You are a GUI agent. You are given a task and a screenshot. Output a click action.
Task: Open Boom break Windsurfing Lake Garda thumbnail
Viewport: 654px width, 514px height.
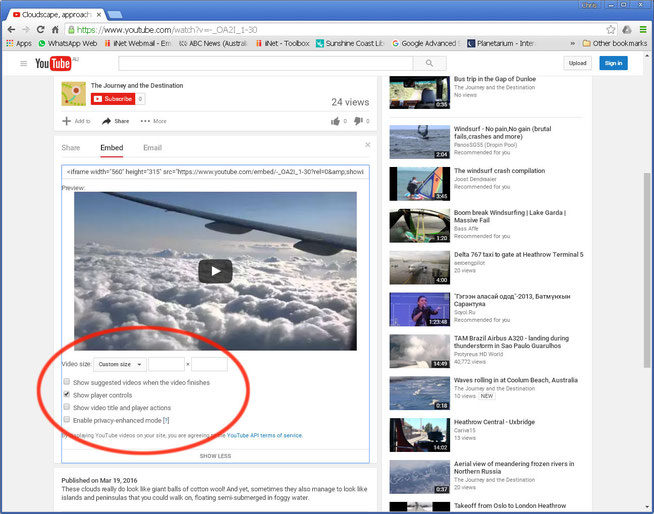pyautogui.click(x=420, y=226)
